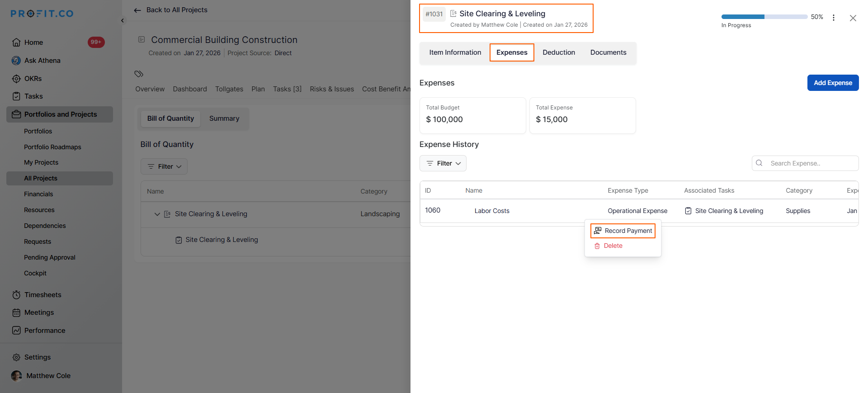Open Settings gear in sidebar
This screenshot has width=868, height=393.
(x=16, y=357)
